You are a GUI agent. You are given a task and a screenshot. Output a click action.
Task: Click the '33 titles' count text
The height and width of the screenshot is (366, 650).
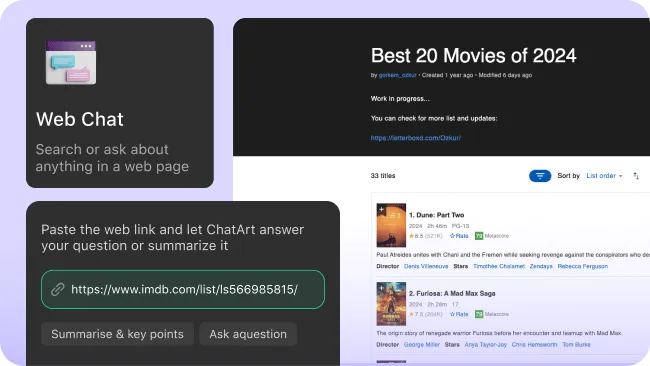(383, 176)
